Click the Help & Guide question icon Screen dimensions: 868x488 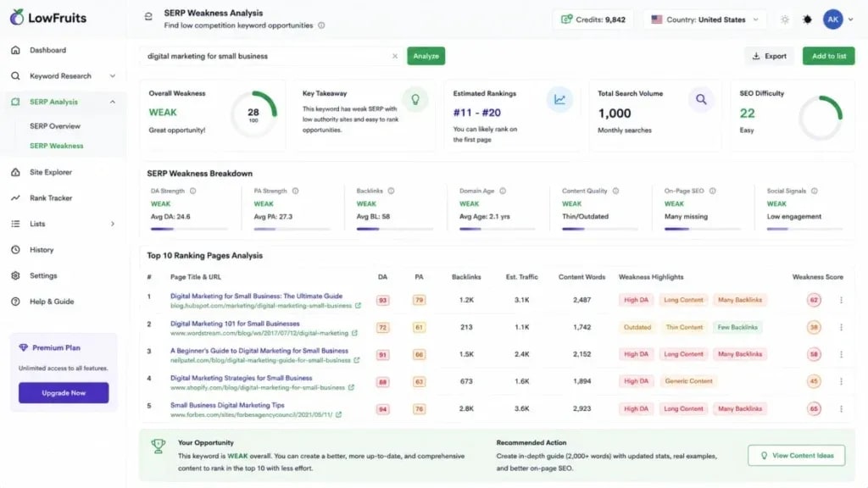15,302
